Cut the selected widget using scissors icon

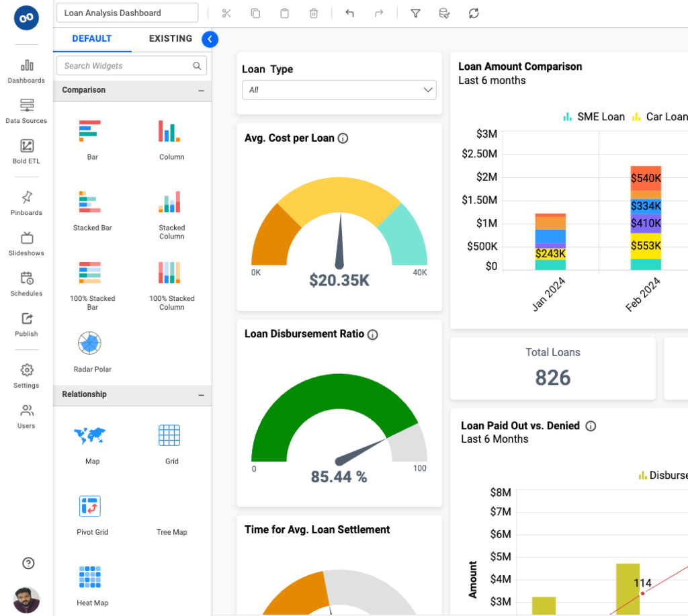tap(226, 13)
